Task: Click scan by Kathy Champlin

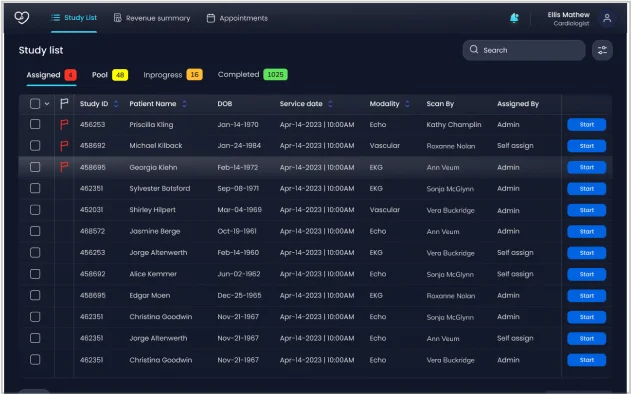Action: (x=454, y=125)
